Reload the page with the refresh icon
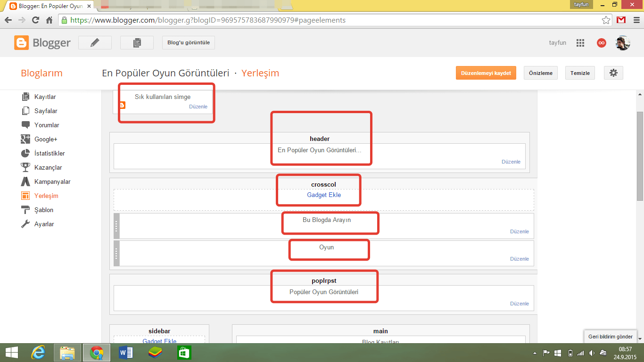The image size is (644, 362). tap(35, 20)
